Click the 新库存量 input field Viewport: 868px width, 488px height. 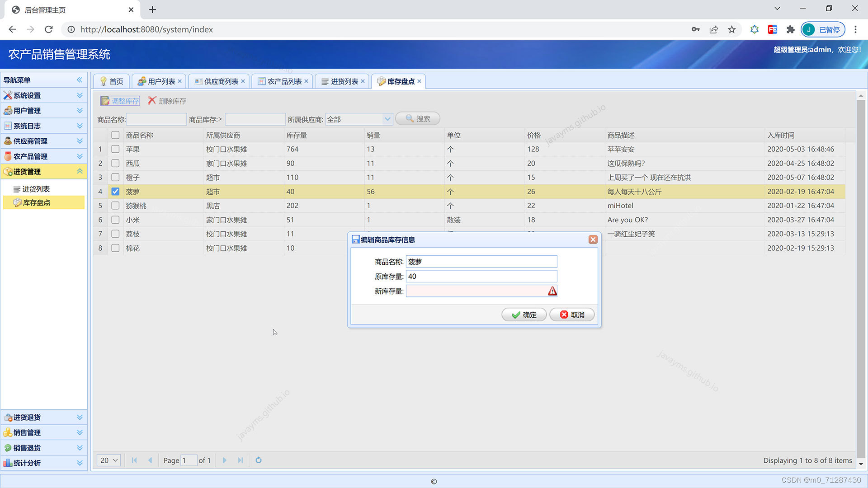coord(477,291)
